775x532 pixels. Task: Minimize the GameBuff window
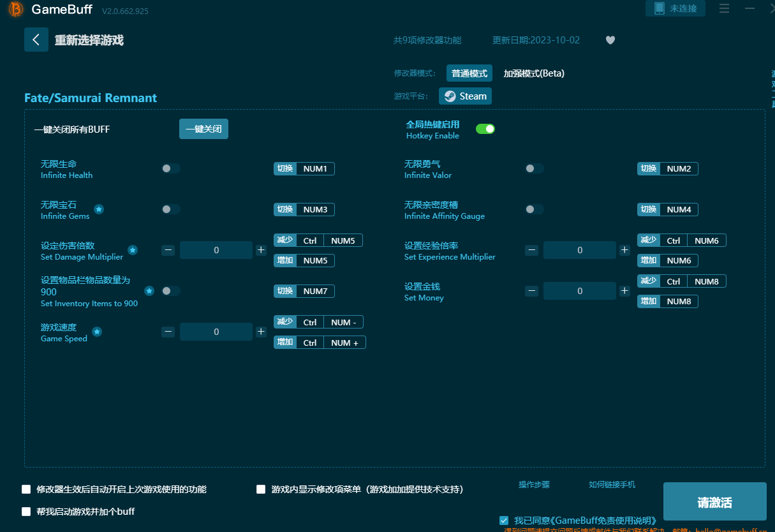749,9
